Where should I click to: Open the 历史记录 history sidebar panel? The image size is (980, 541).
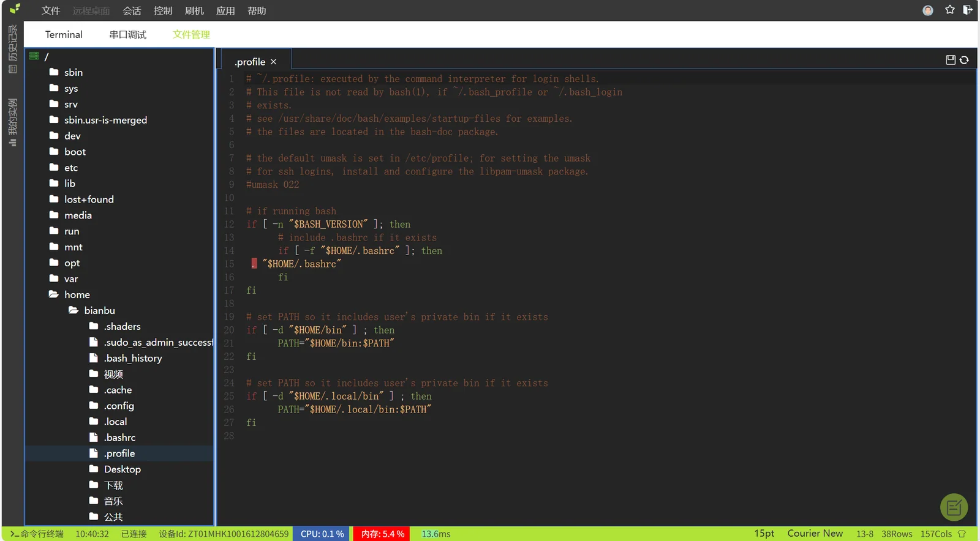pyautogui.click(x=12, y=49)
